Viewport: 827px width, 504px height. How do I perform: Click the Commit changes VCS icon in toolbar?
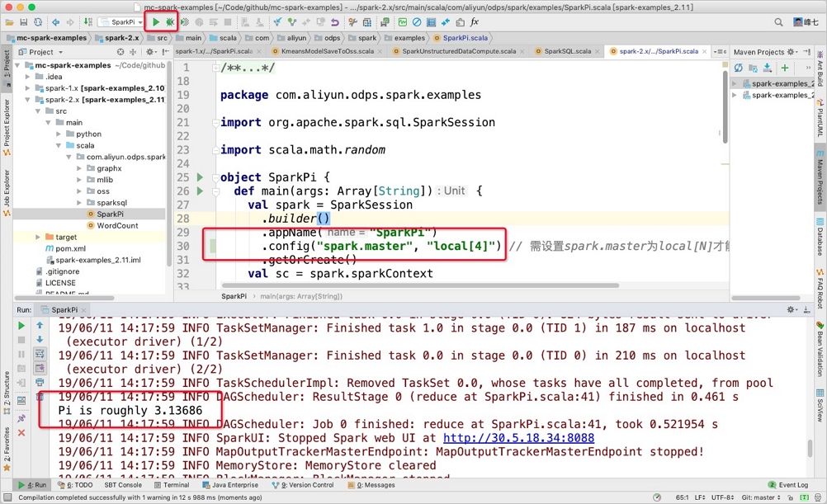tap(291, 22)
